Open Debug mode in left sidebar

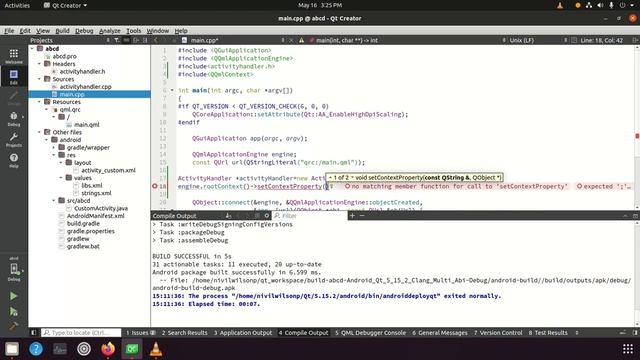pos(14,119)
